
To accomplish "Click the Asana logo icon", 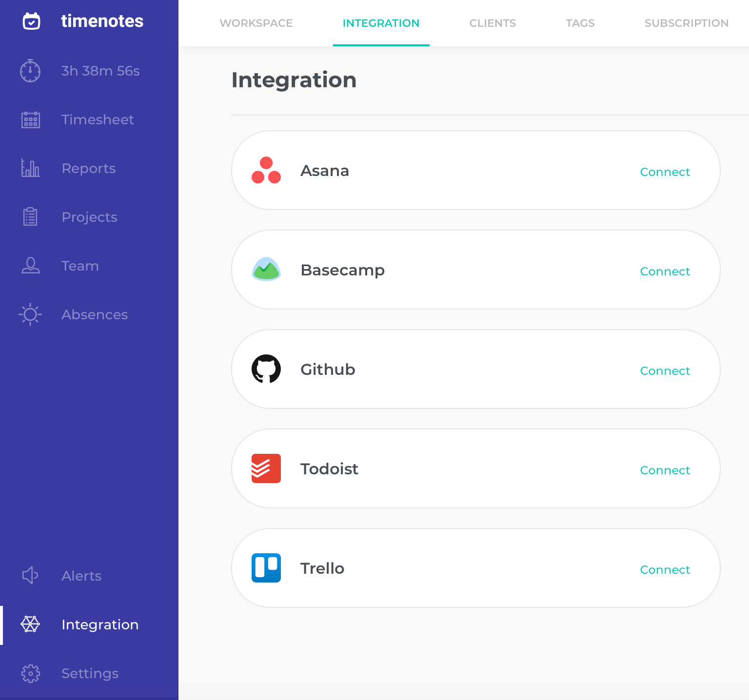I will pos(266,170).
